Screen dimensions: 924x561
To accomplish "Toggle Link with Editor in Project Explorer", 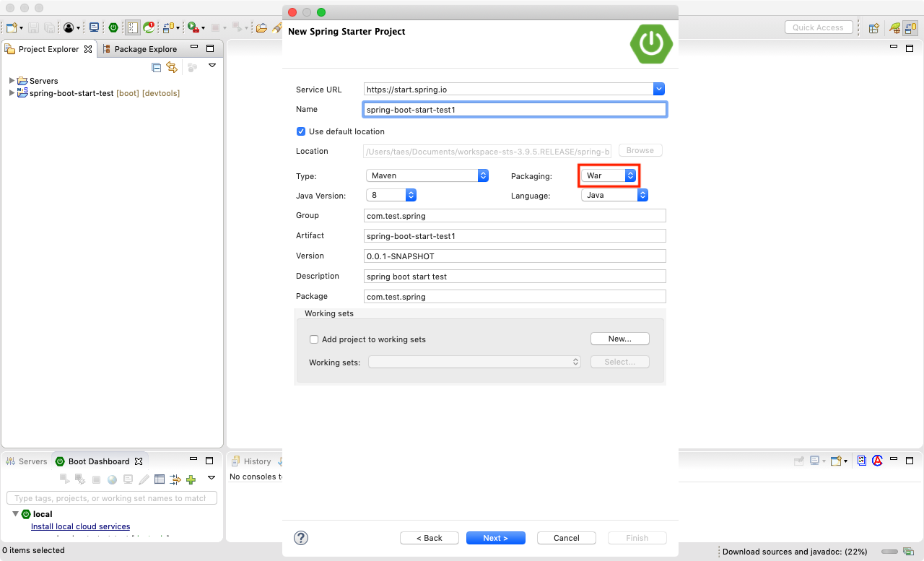I will pos(172,67).
